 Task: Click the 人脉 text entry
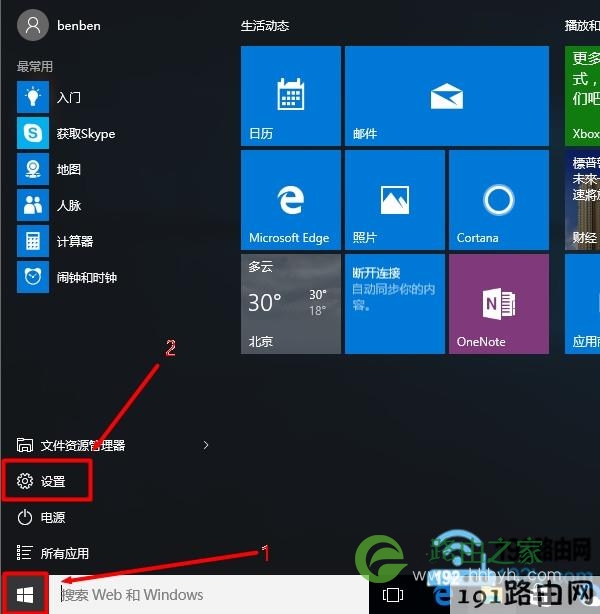tap(69, 205)
